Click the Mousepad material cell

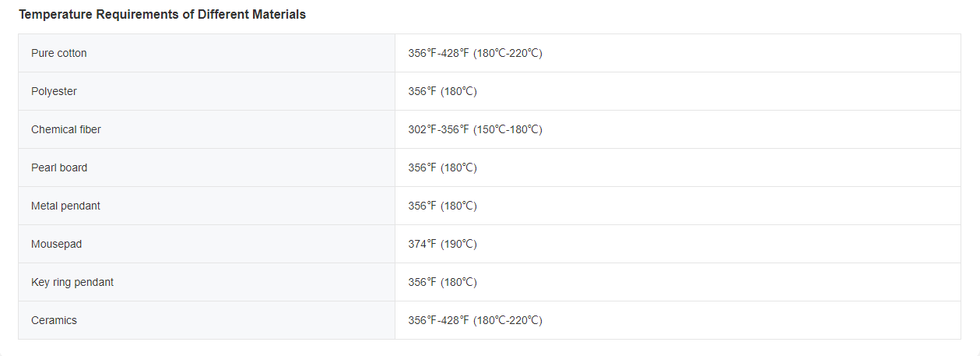coord(56,244)
